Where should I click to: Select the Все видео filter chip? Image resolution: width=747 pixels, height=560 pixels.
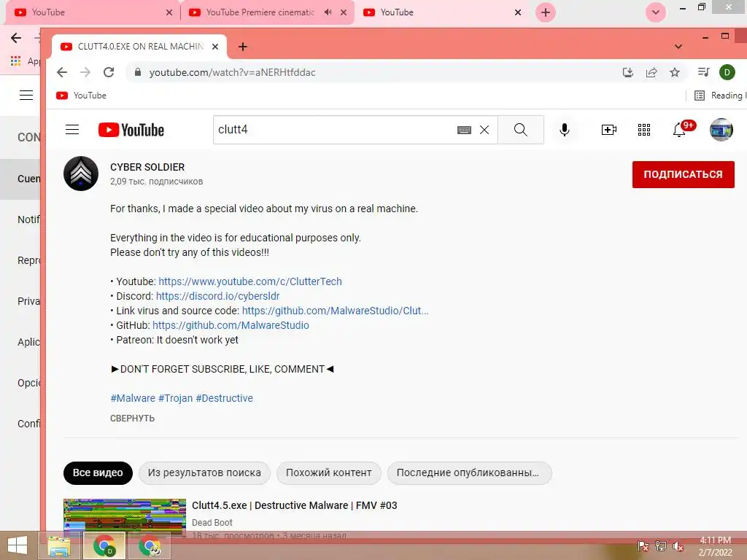(x=98, y=472)
